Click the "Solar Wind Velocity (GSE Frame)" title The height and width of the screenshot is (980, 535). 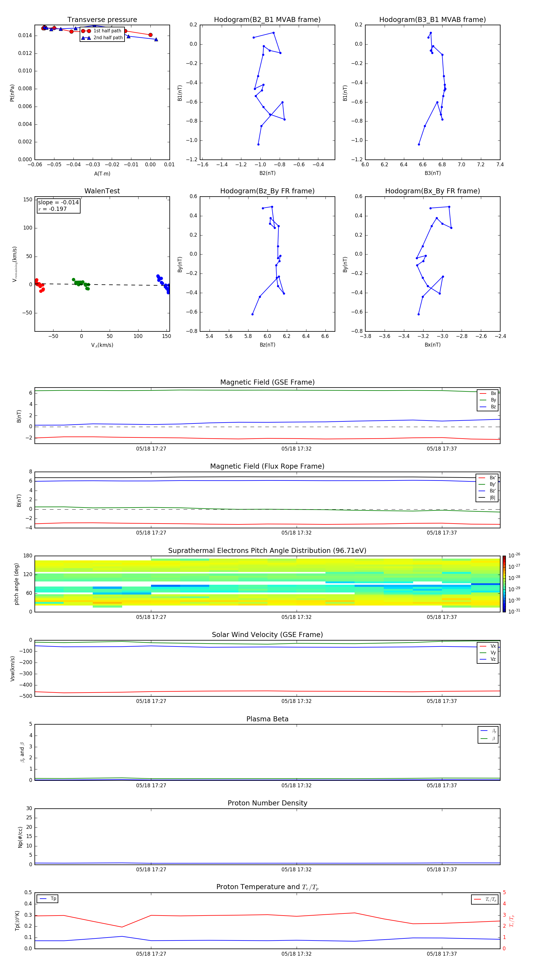[x=267, y=635]
